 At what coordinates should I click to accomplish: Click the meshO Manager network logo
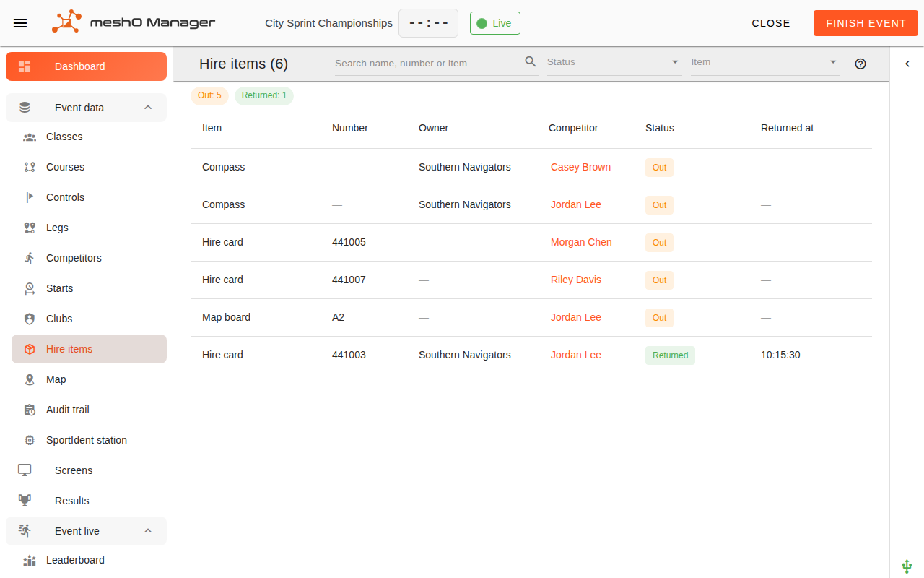click(x=66, y=22)
